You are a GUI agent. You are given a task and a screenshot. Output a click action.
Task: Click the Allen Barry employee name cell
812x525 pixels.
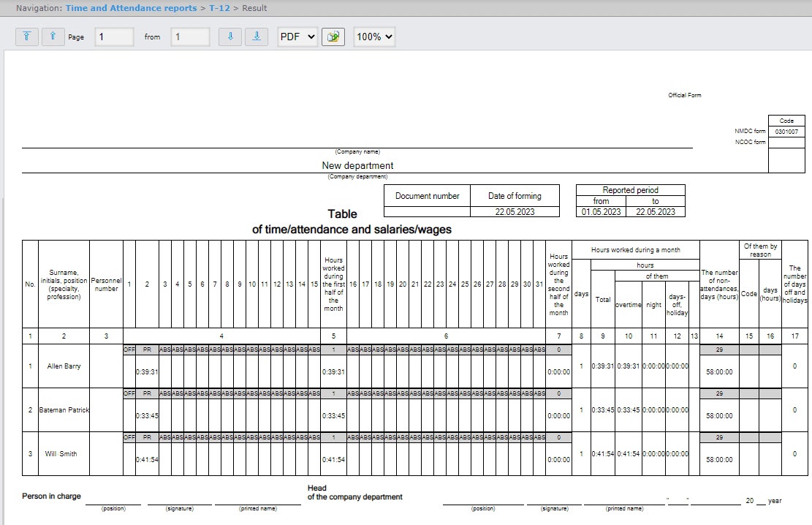pos(62,366)
